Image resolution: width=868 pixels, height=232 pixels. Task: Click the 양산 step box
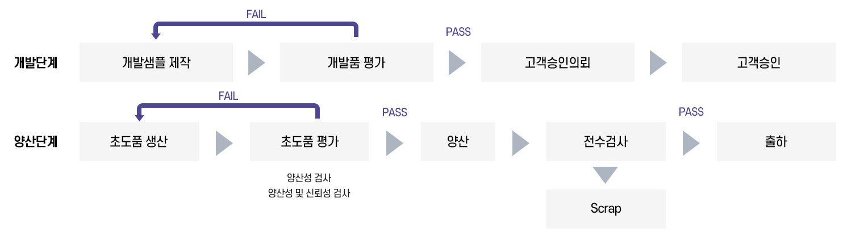click(x=458, y=142)
